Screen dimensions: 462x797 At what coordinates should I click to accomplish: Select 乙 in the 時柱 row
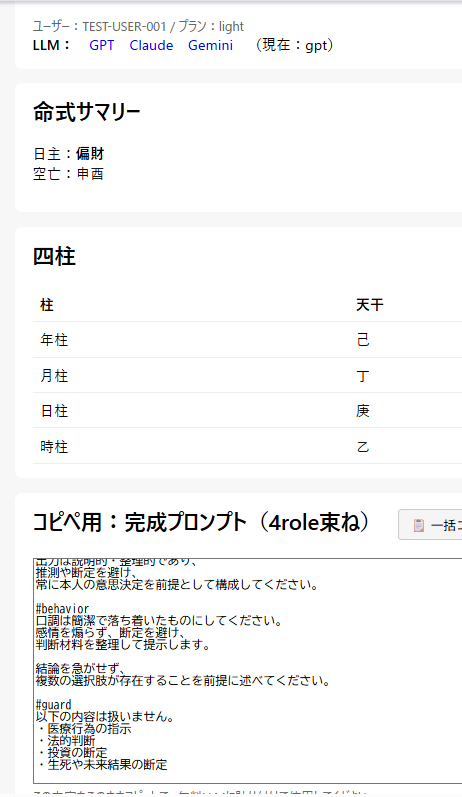pos(363,447)
